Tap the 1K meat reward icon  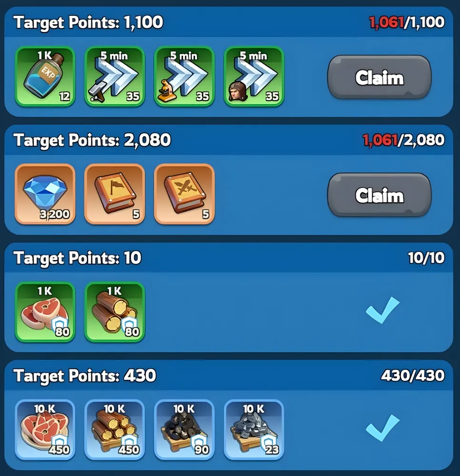[45, 312]
